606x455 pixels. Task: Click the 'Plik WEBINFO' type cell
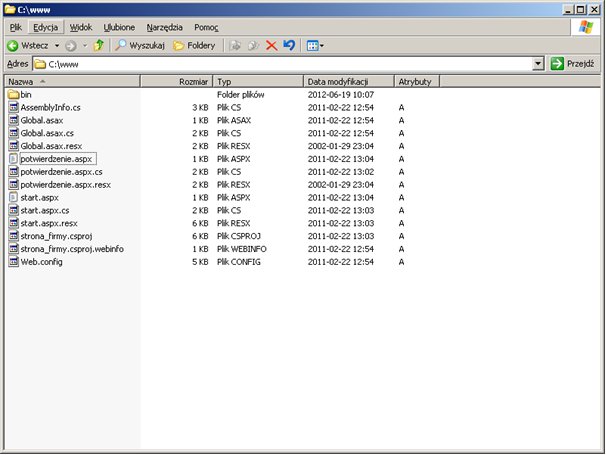[x=242, y=249]
